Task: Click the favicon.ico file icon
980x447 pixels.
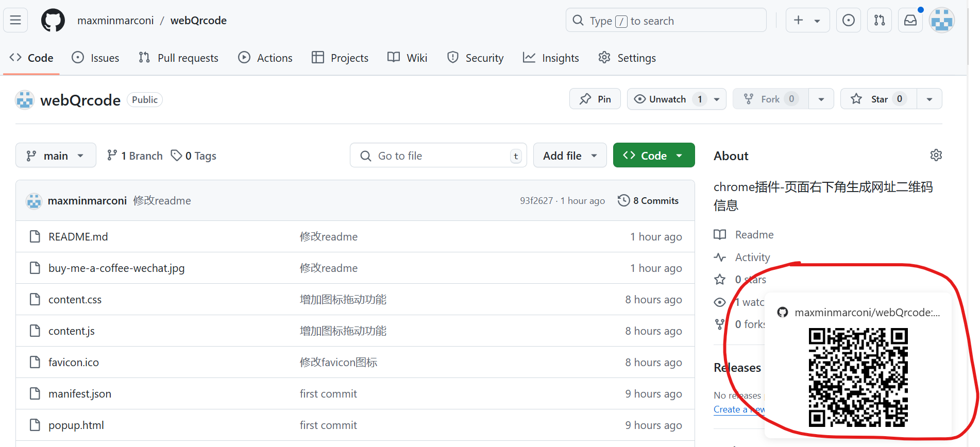Action: (x=35, y=362)
